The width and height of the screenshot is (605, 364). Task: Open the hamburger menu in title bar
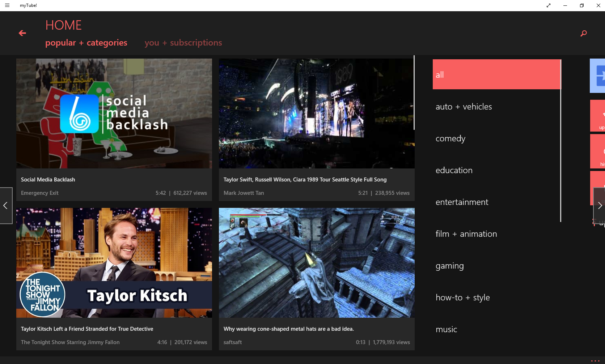[x=7, y=5]
